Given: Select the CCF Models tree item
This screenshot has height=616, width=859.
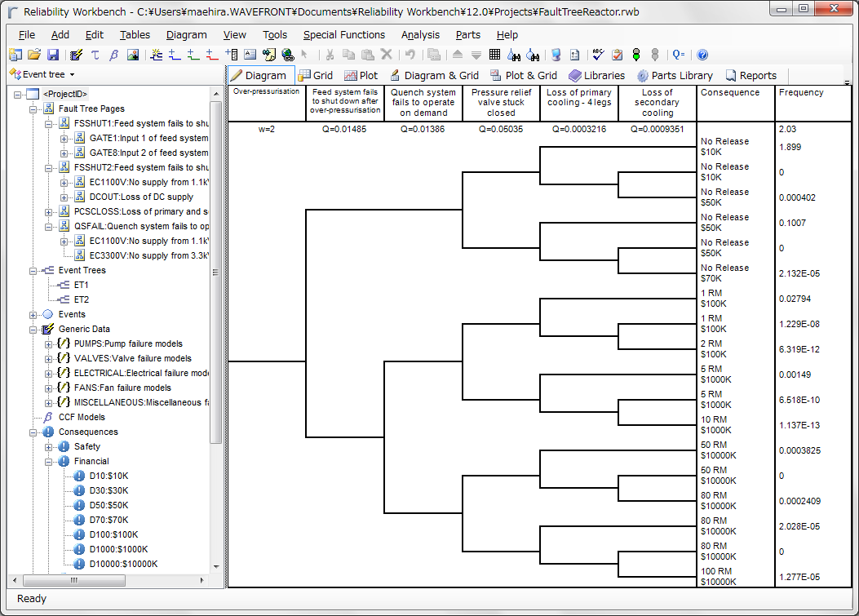Looking at the screenshot, I should [x=82, y=417].
